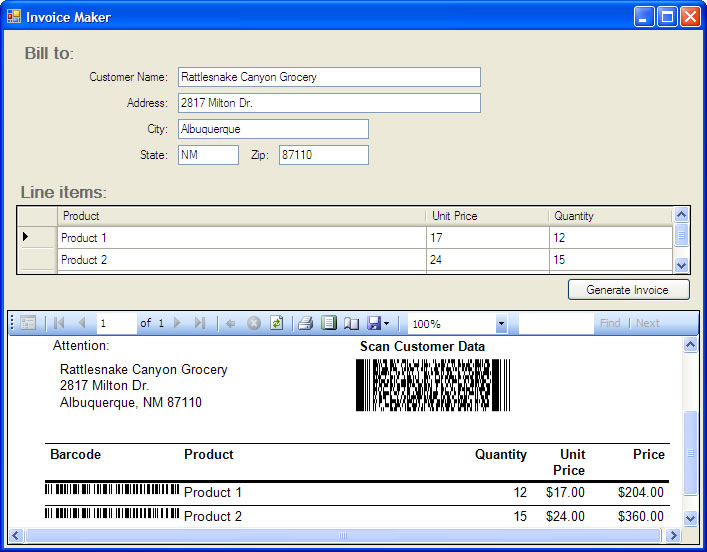Click the document map icon in report toolbar

point(28,323)
